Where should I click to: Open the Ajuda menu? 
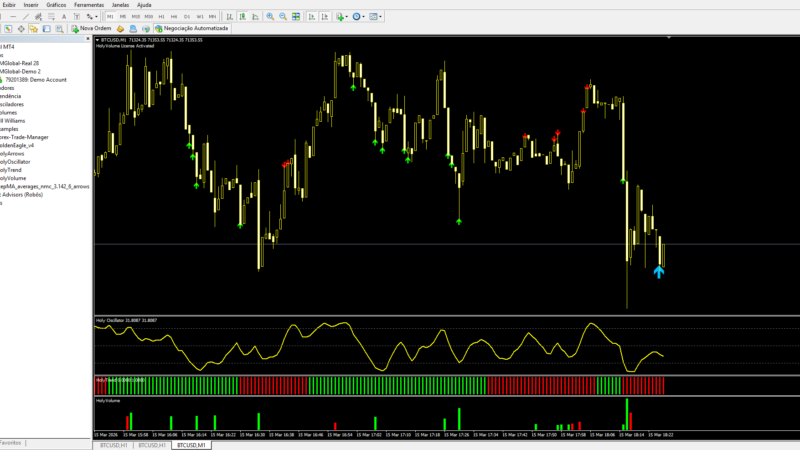point(144,5)
